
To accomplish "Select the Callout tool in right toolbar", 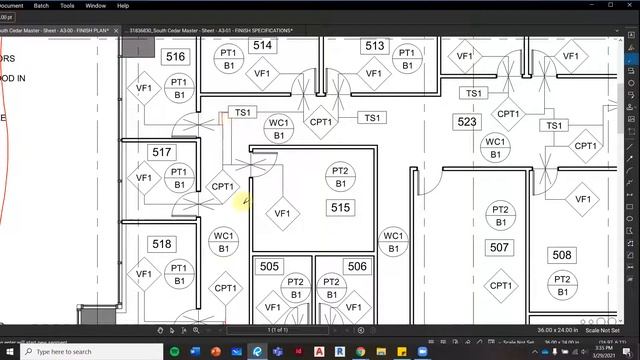I will tap(631, 95).
